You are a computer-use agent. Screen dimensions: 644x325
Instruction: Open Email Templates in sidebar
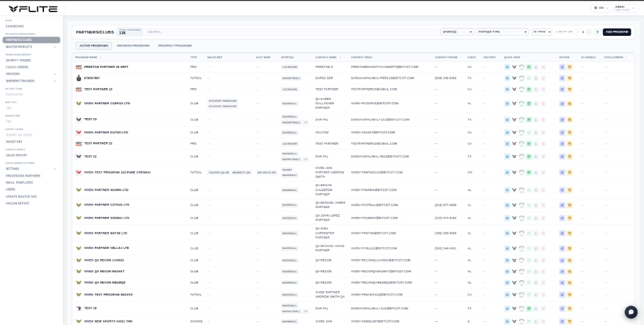click(x=19, y=182)
